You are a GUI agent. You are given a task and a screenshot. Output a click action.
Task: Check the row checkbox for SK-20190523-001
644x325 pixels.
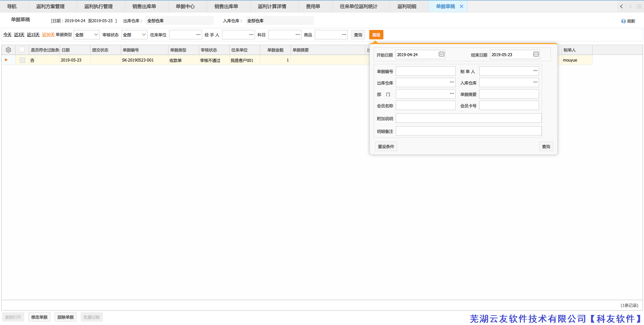tap(23, 60)
